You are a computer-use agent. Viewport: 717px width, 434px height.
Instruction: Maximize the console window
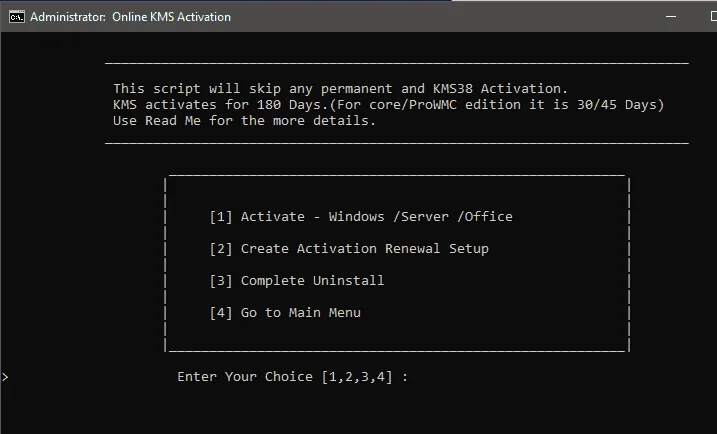pyautogui.click(x=713, y=16)
